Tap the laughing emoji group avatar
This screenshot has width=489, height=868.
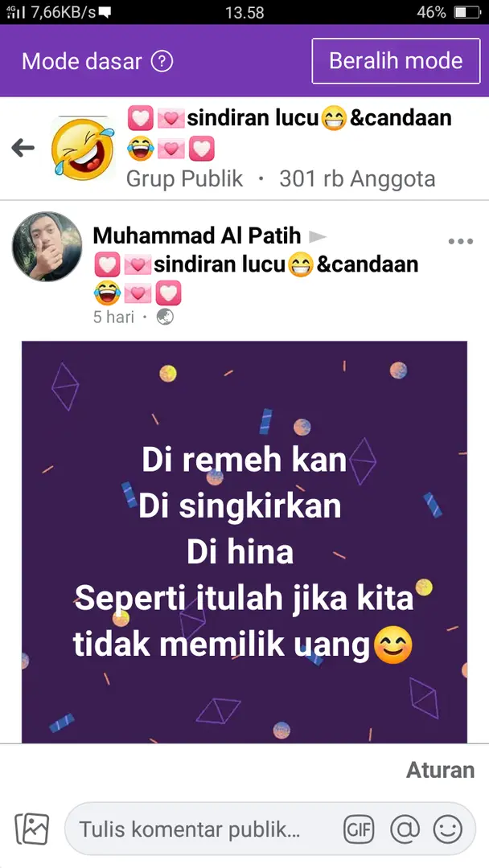pyautogui.click(x=83, y=148)
